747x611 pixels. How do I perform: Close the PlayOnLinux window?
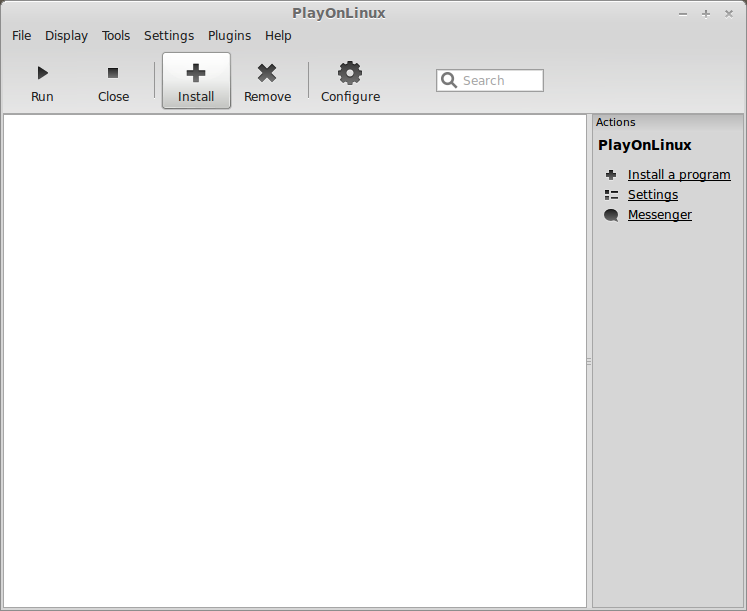(x=728, y=14)
